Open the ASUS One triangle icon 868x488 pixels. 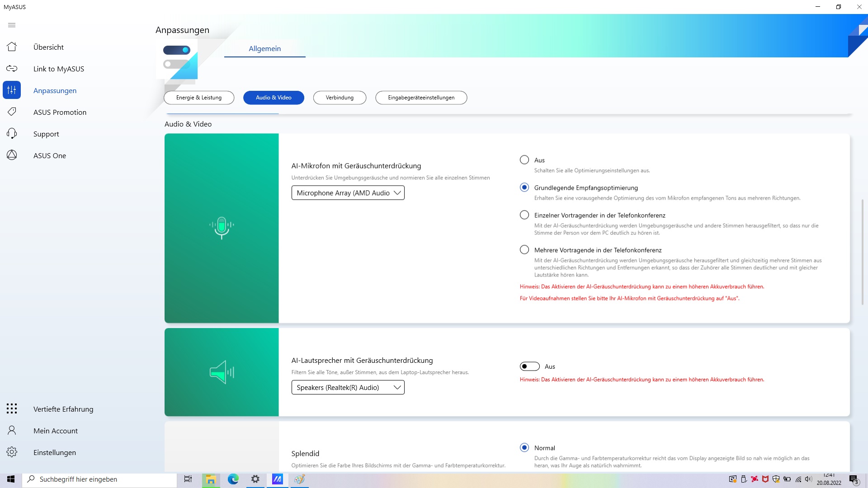coord(12,155)
